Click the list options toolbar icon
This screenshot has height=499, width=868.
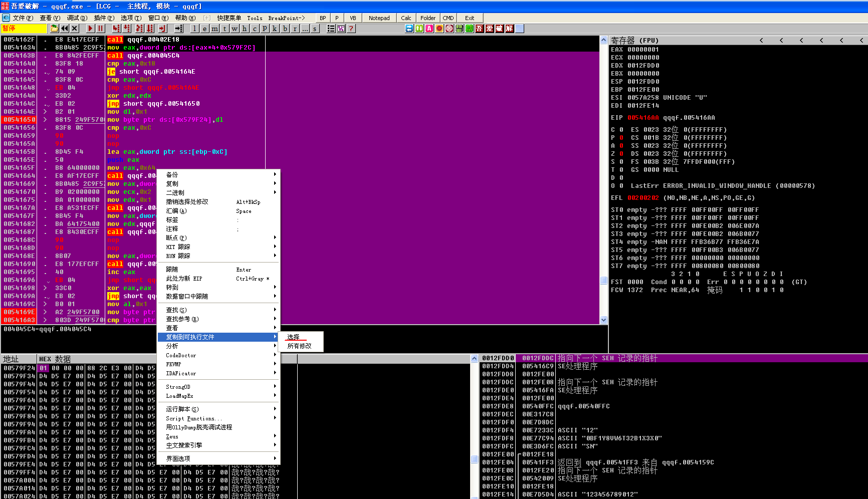[x=331, y=29]
